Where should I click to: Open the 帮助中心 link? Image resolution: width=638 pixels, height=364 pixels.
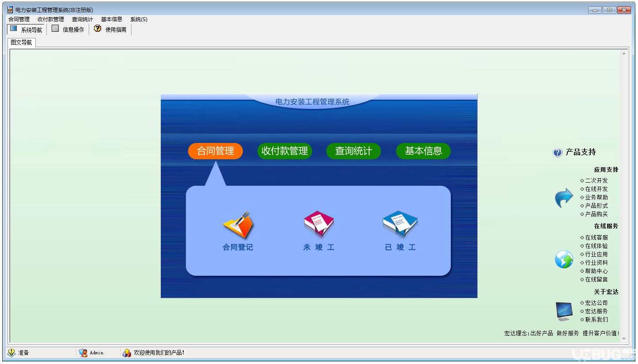click(x=596, y=271)
